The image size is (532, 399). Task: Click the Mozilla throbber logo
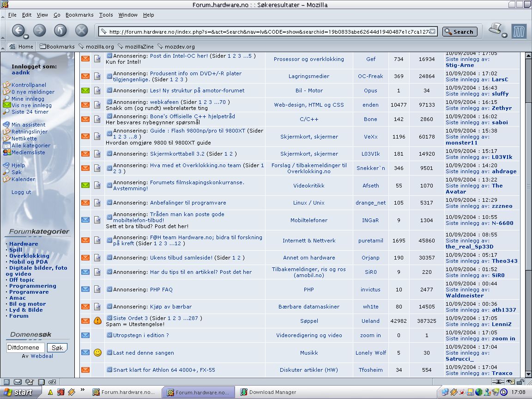[519, 31]
